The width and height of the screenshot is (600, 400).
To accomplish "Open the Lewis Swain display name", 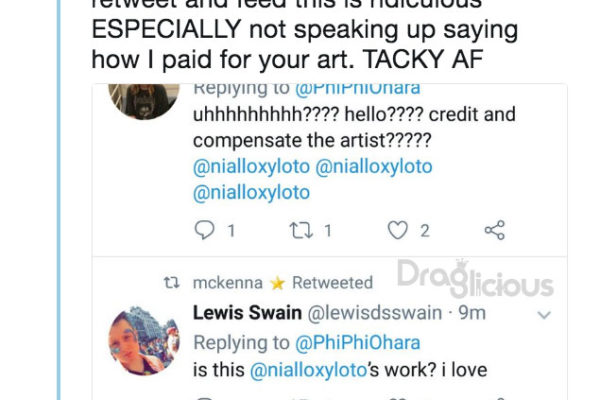I will (247, 313).
